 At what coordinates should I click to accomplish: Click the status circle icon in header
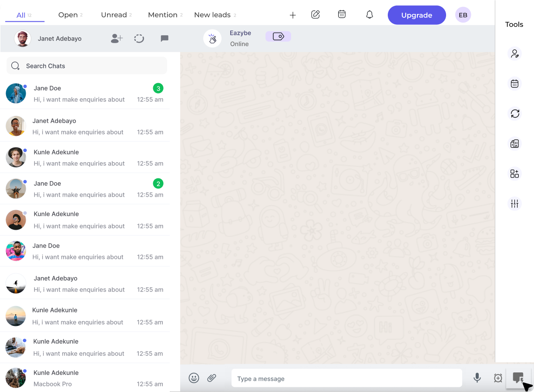click(139, 39)
